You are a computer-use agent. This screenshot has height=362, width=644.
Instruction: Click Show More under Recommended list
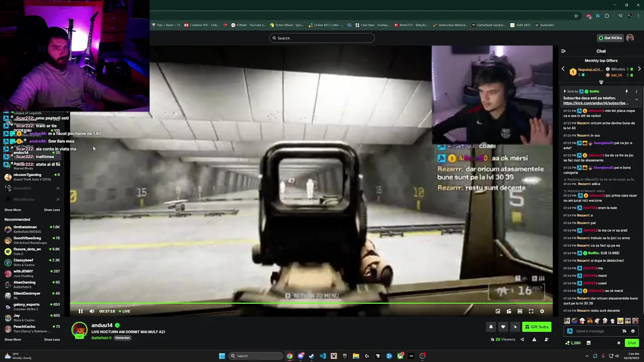[13, 339]
